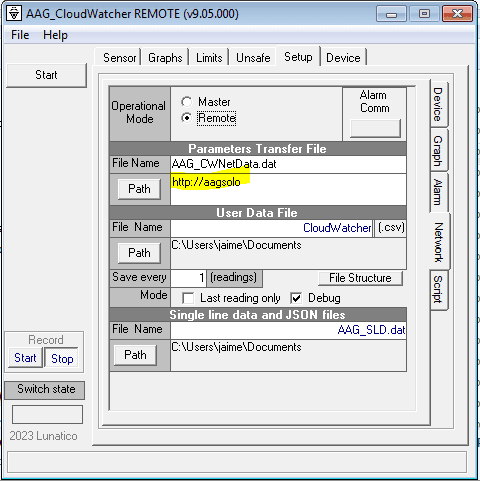Select the Master operational mode
This screenshot has width=480, height=481.
pyautogui.click(x=186, y=102)
